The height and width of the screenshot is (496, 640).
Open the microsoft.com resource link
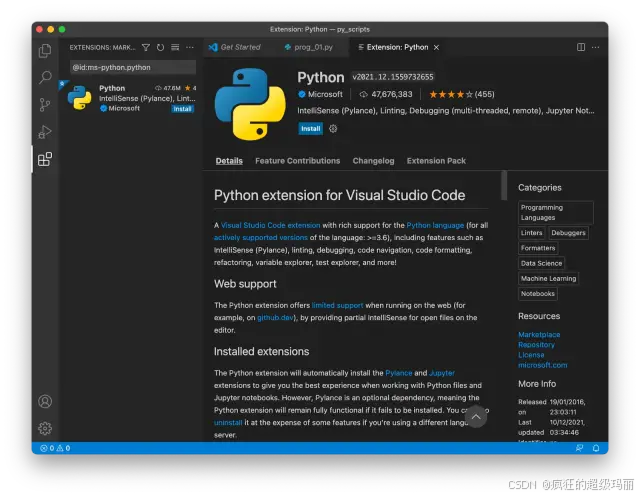coord(542,365)
